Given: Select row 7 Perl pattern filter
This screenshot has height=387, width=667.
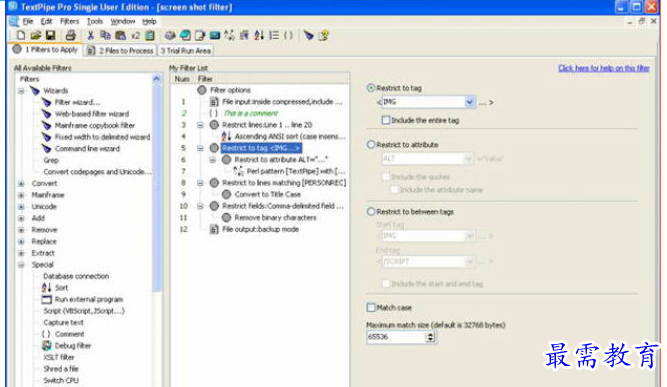Looking at the screenshot, I should click(296, 171).
